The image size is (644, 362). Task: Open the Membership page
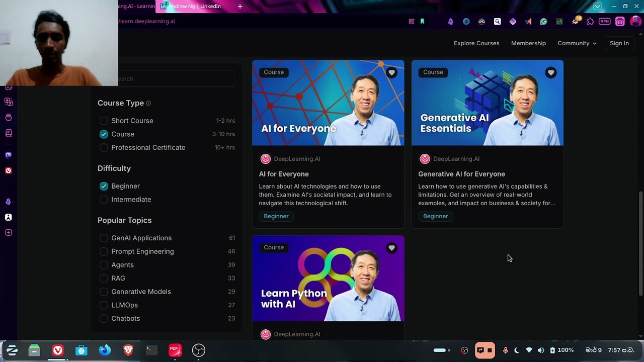528,43
